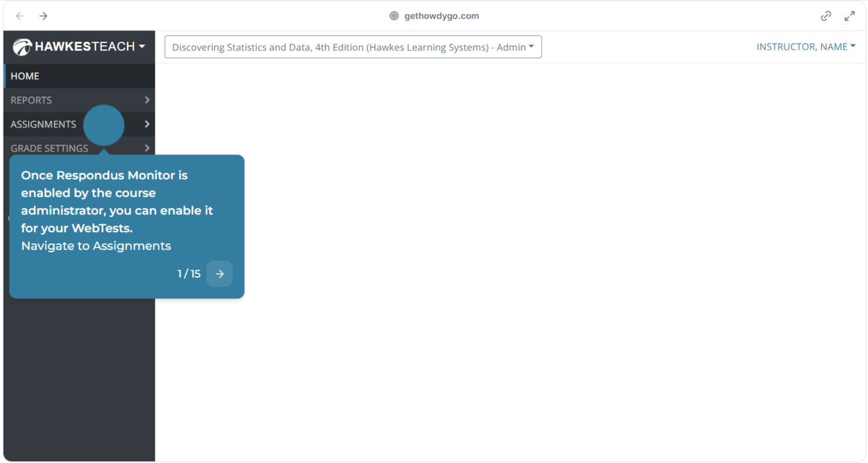
Task: Click the gethowdygo.com address text
Action: click(x=441, y=16)
